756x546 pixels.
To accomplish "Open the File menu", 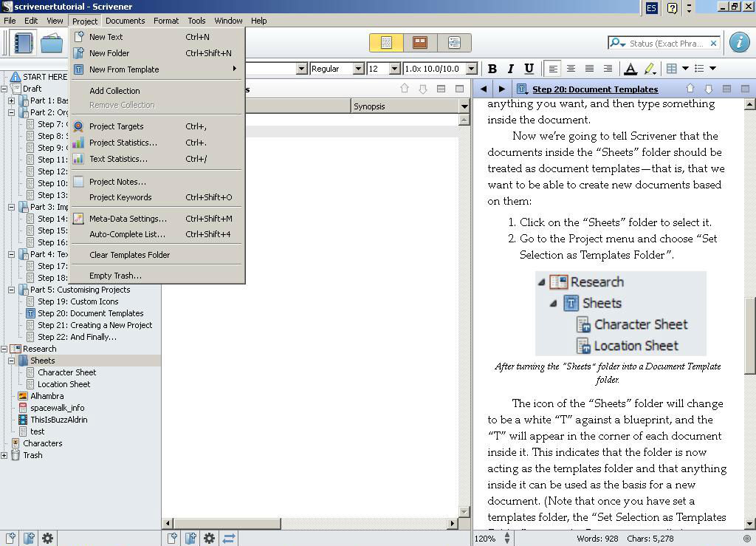I will pyautogui.click(x=10, y=21).
